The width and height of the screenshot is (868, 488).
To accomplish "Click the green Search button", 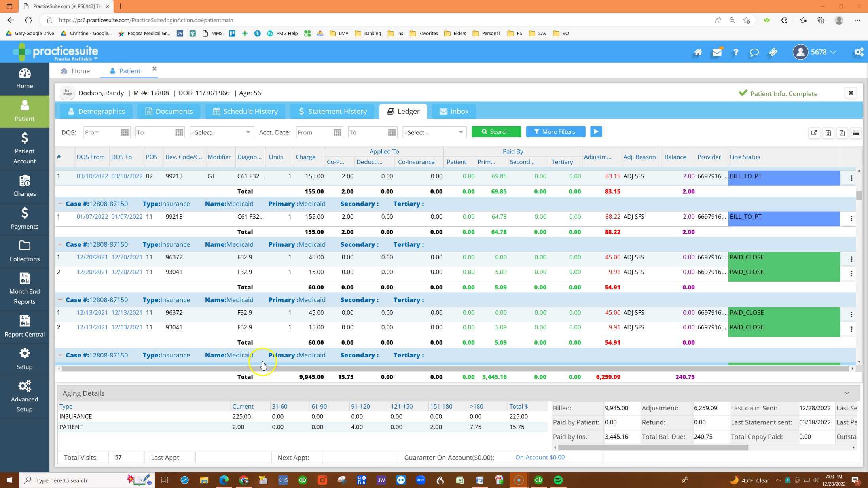I will point(496,132).
